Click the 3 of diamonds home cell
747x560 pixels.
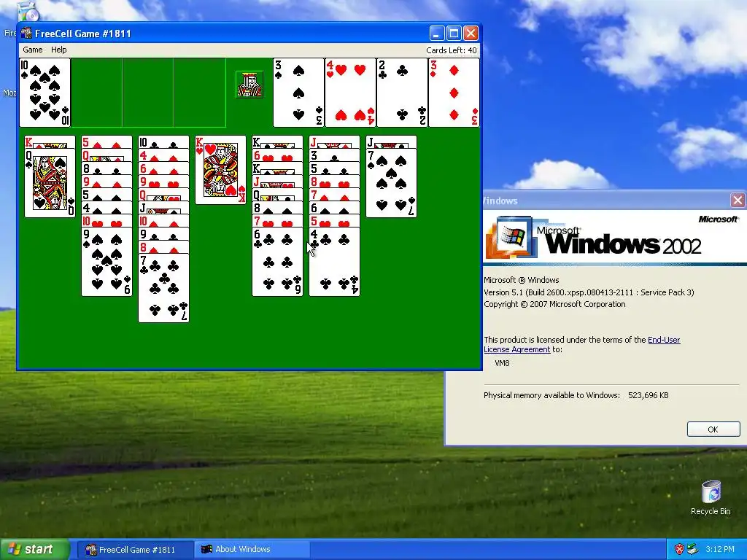(454, 93)
